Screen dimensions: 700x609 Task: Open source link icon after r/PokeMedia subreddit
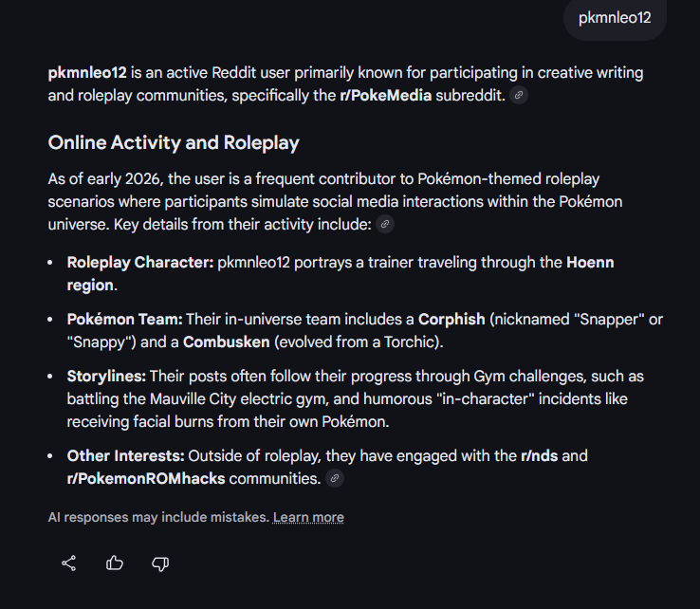tap(519, 96)
